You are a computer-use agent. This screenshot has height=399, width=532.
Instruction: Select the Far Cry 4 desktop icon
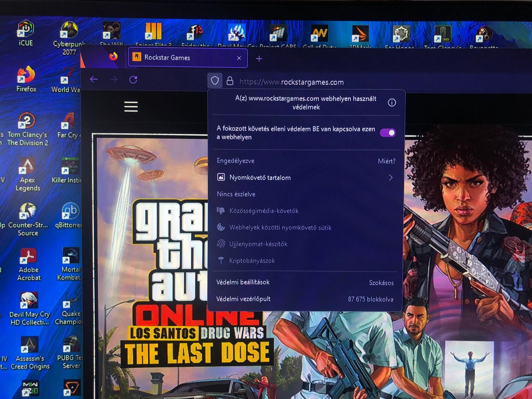[x=69, y=126]
